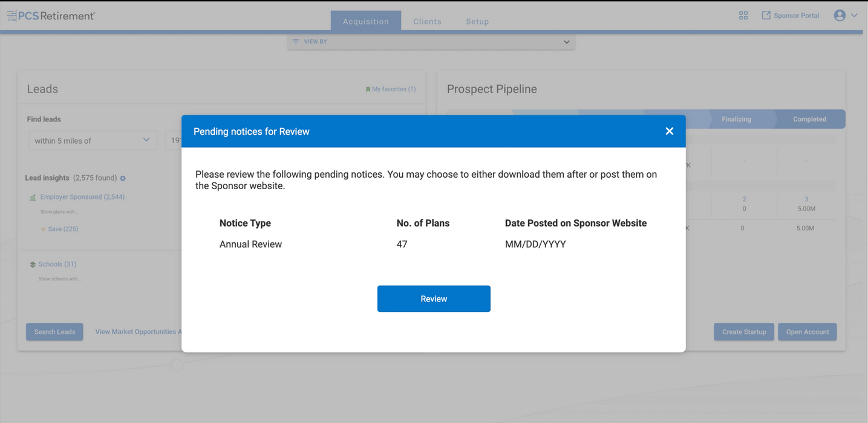Click the lead insights gear icon
The image size is (868, 423).
click(123, 178)
